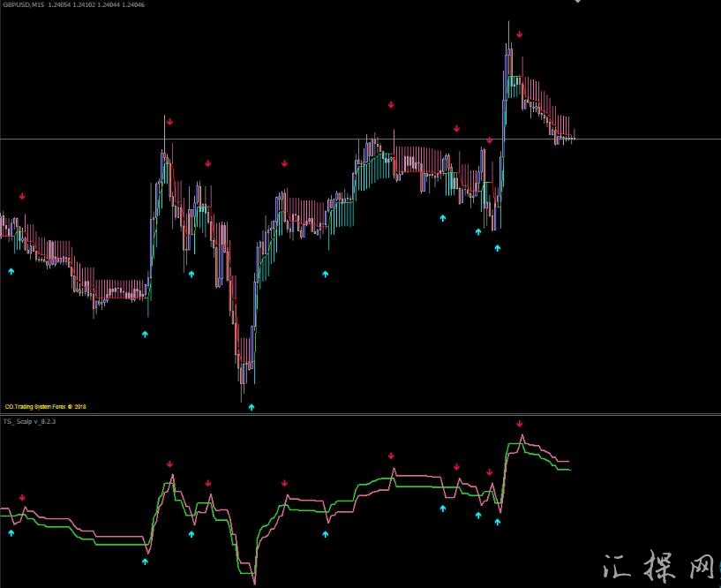721x588 pixels.
Task: Select the leftmost red arrow in the price chart
Action: coord(22,196)
